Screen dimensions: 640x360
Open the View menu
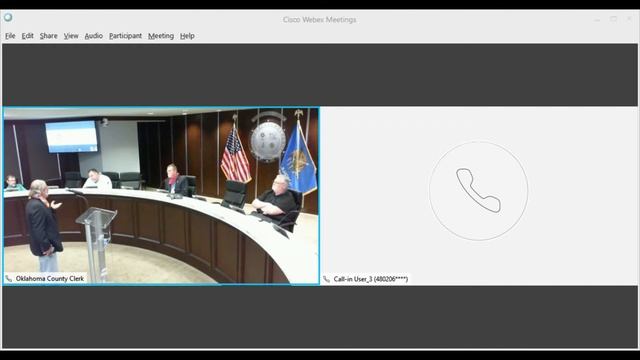71,36
